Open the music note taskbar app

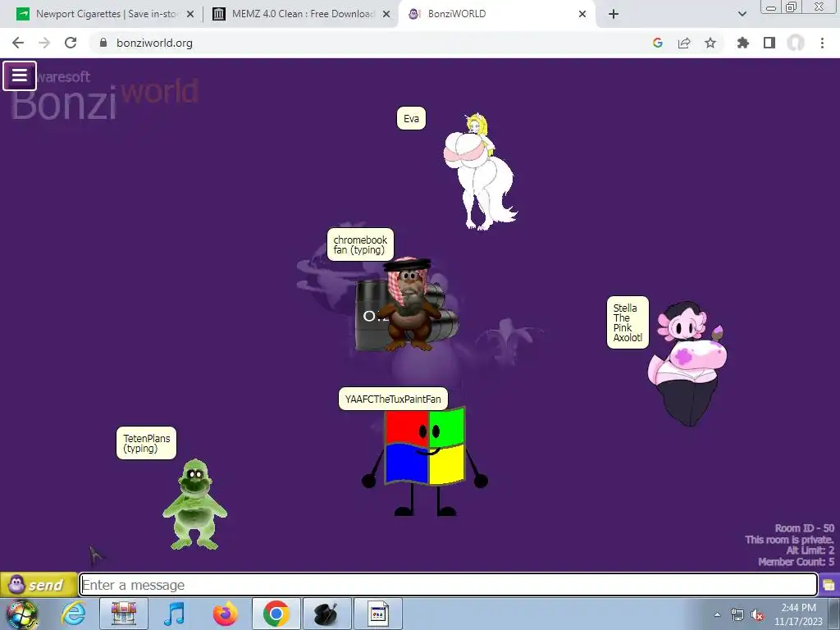pos(174,614)
